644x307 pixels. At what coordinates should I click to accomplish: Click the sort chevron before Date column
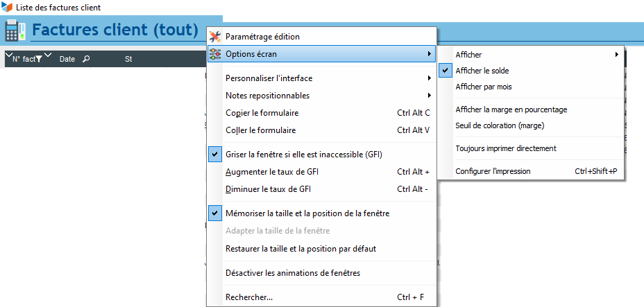[48, 56]
